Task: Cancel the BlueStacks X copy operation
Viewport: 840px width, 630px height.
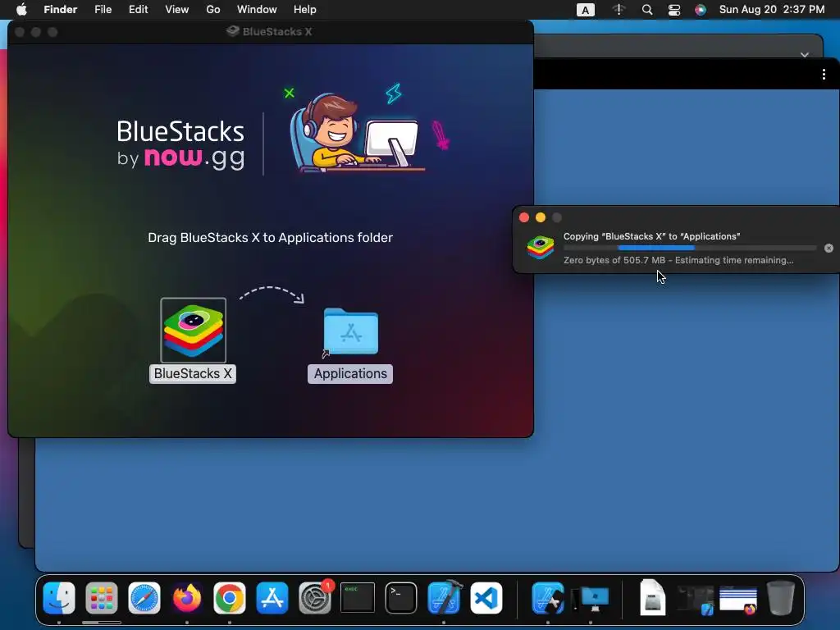Action: tap(829, 248)
